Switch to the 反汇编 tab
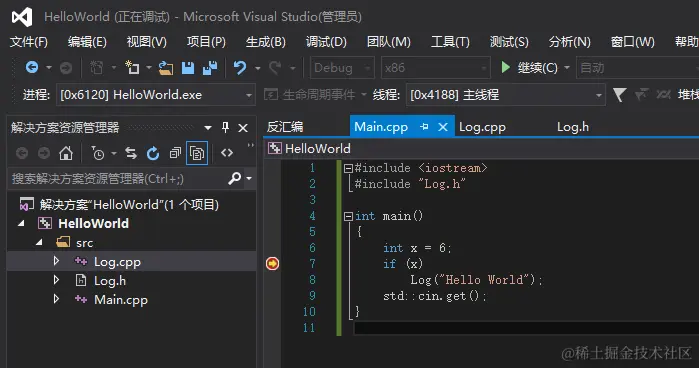This screenshot has width=699, height=368. point(285,127)
